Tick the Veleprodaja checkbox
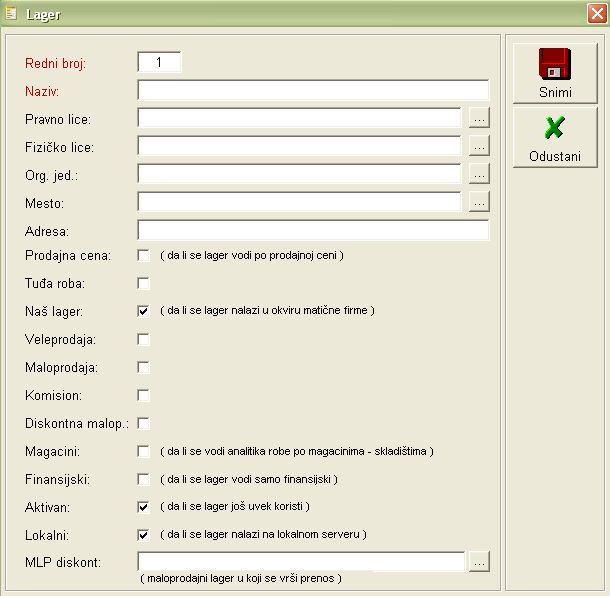Viewport: 610px width, 596px height. click(x=143, y=339)
